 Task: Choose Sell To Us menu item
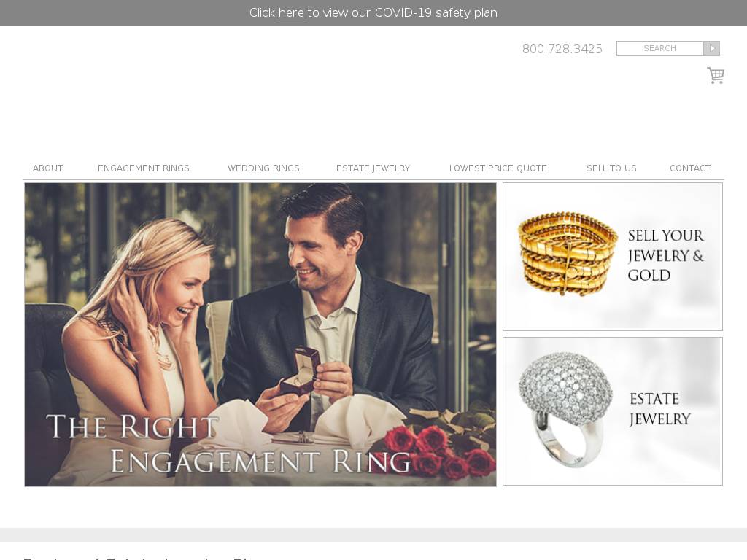coord(611,168)
